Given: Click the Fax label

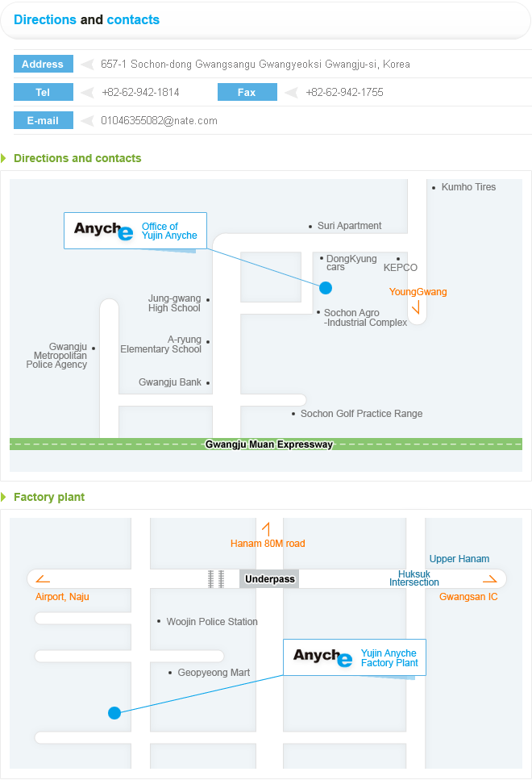Looking at the screenshot, I should pos(247,92).
